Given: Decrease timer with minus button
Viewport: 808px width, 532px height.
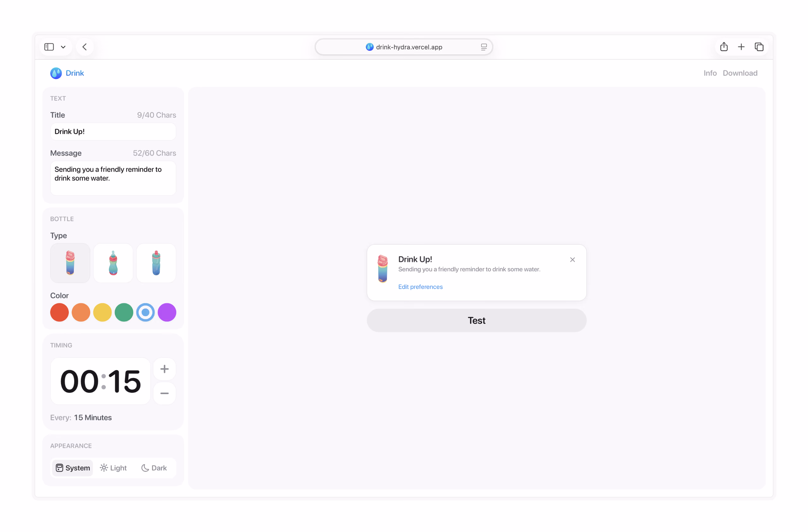Looking at the screenshot, I should point(164,393).
